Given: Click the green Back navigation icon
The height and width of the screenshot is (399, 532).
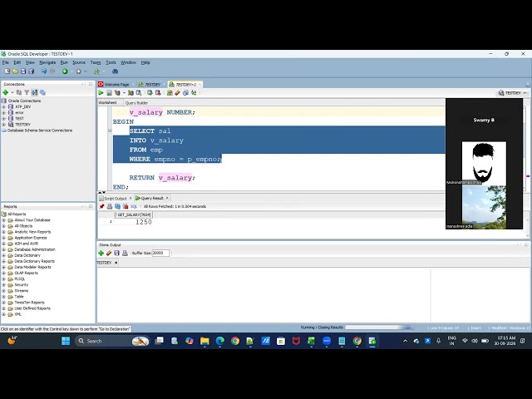Looking at the screenshot, I should pyautogui.click(x=65, y=71).
